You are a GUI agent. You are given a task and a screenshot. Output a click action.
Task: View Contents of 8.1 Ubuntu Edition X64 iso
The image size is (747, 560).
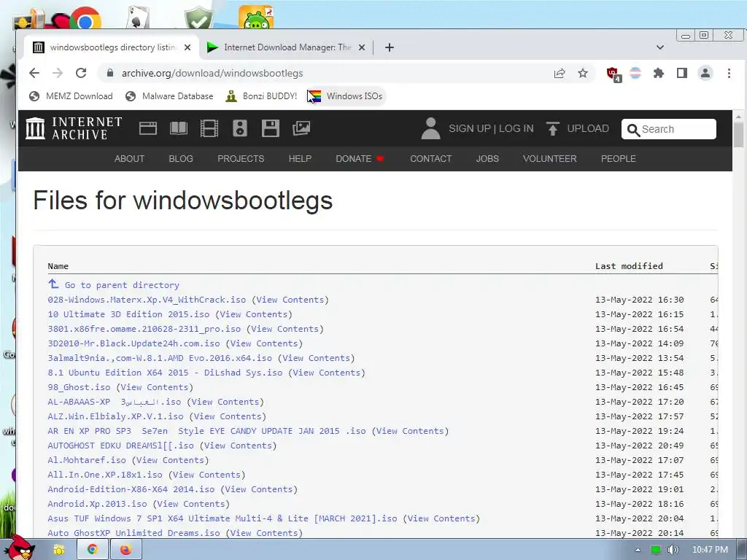click(x=326, y=373)
